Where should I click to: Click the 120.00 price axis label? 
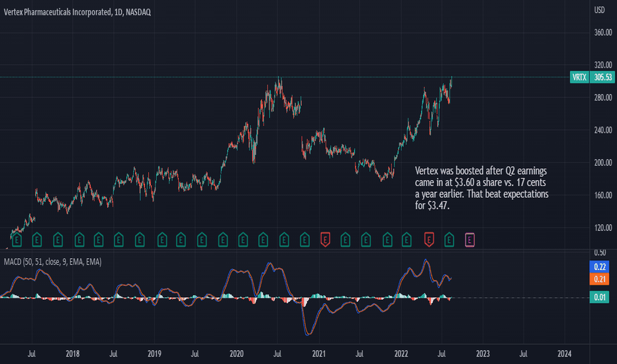603,228
